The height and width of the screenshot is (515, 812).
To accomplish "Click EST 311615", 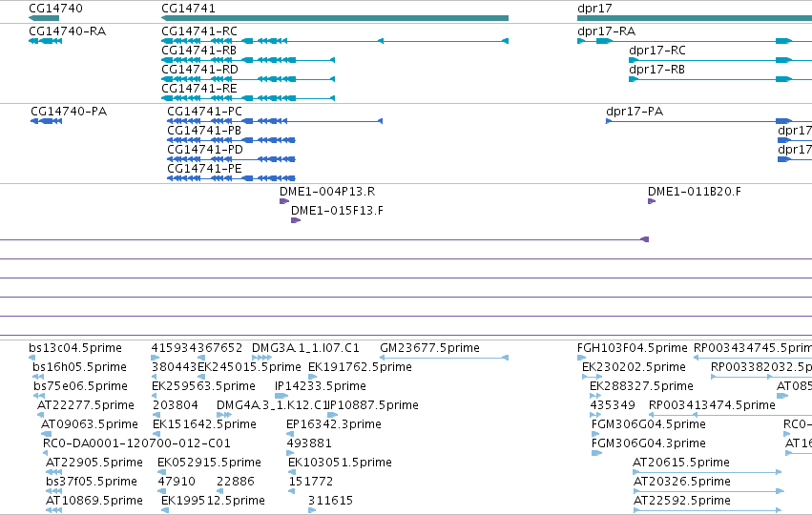I will tap(330, 501).
